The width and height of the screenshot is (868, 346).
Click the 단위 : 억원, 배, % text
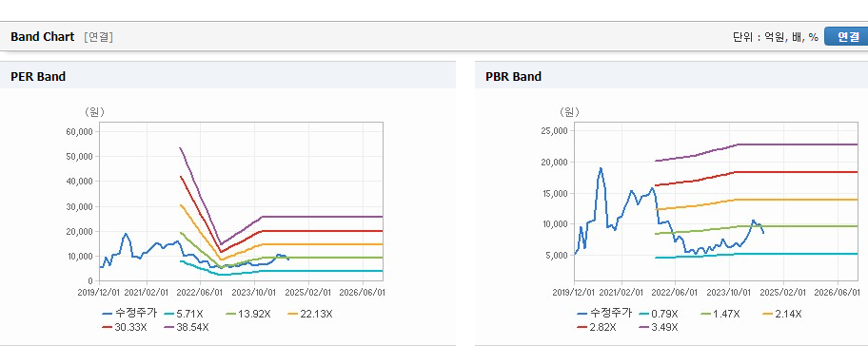[776, 37]
